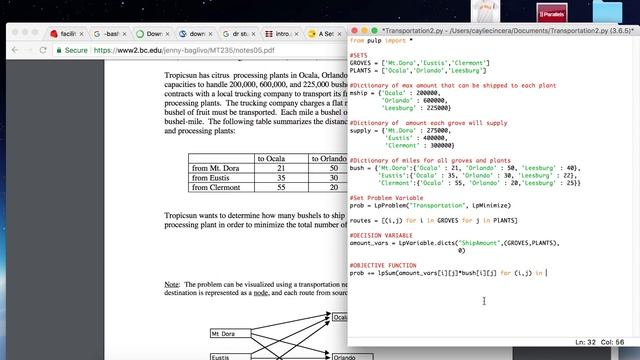Reload the page in Chrome
This screenshot has width=640, height=360.
[43, 50]
